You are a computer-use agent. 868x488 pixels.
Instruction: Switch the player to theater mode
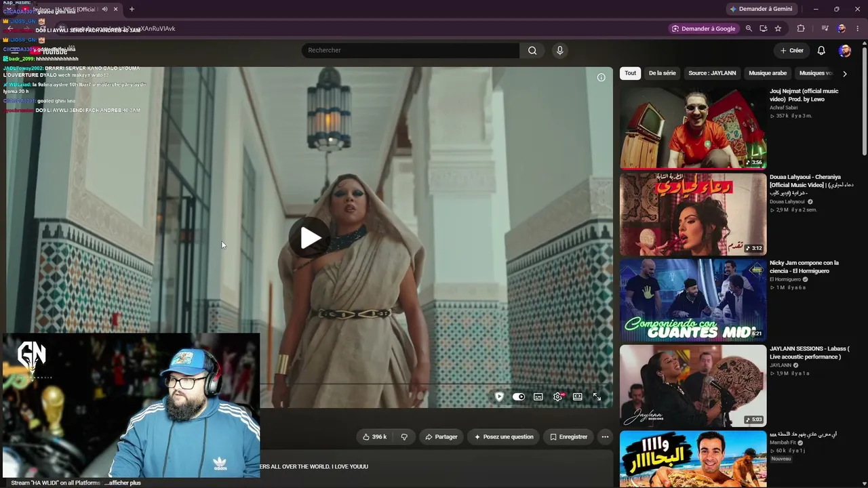click(578, 396)
